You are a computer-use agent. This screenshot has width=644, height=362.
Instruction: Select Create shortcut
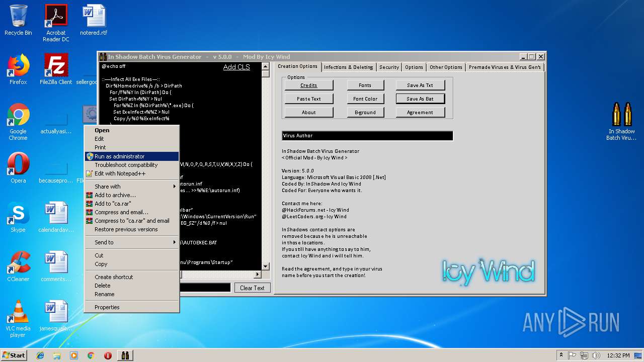coord(131,277)
